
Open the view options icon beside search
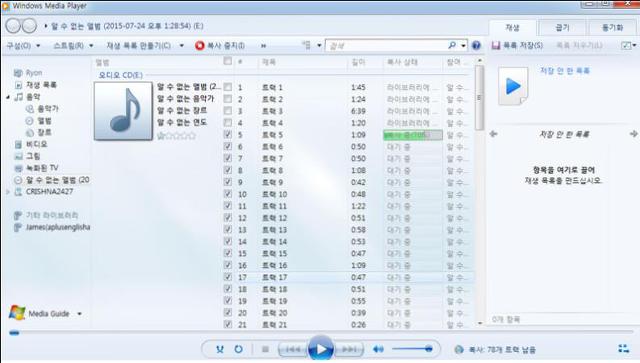[307, 45]
